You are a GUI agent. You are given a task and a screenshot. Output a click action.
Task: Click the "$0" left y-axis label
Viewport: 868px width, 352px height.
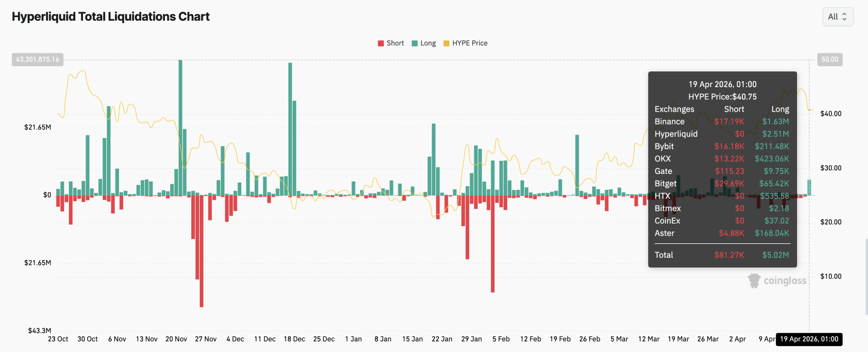(x=47, y=195)
